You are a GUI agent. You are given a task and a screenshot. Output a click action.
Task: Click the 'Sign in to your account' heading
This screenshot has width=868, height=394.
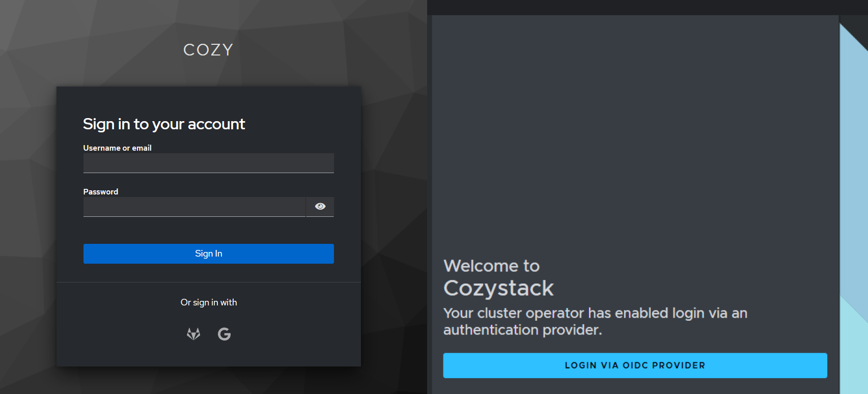(164, 124)
